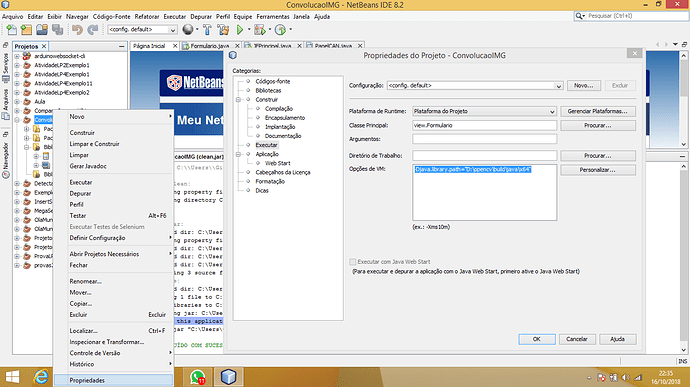The width and height of the screenshot is (690, 387).
Task: Click the Clean and Build icon
Action: tap(223, 29)
